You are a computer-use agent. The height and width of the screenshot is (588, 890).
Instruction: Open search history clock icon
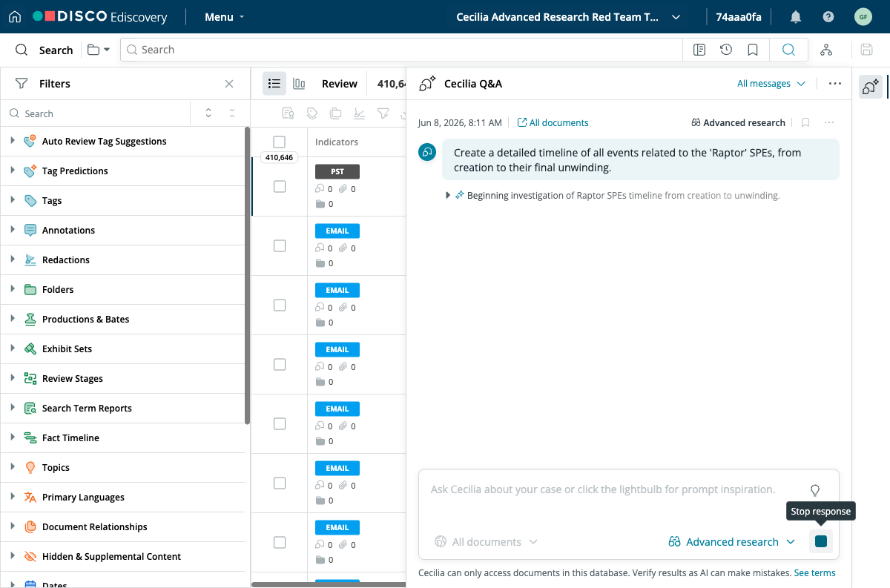(726, 50)
